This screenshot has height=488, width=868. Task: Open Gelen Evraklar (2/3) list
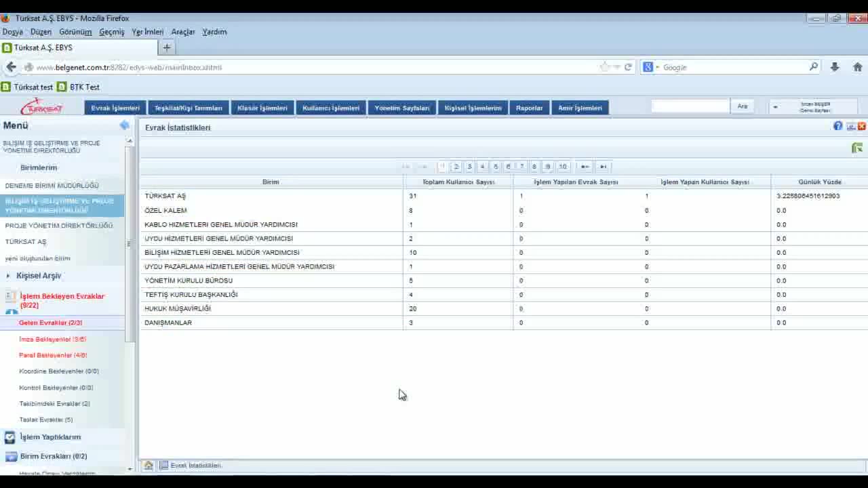click(x=50, y=323)
